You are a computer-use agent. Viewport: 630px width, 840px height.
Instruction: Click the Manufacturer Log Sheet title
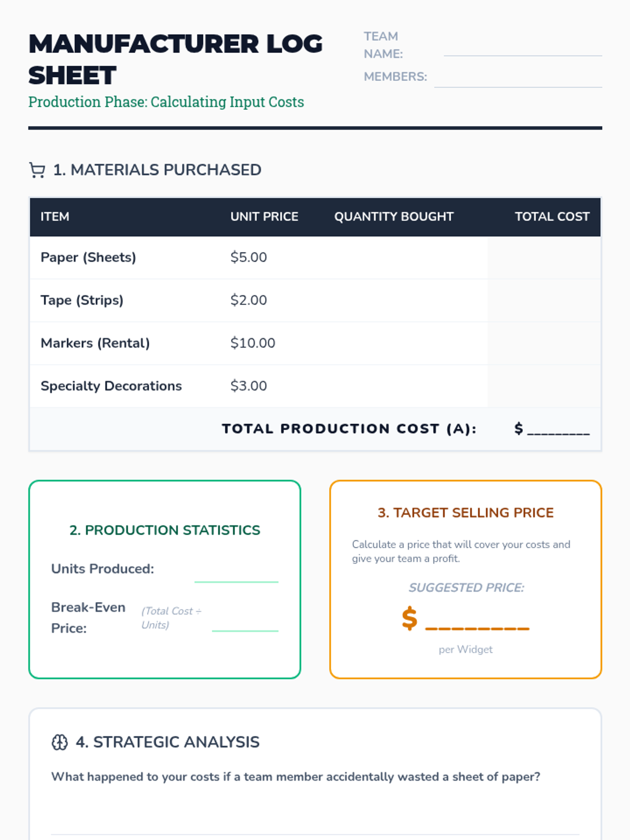click(x=175, y=59)
